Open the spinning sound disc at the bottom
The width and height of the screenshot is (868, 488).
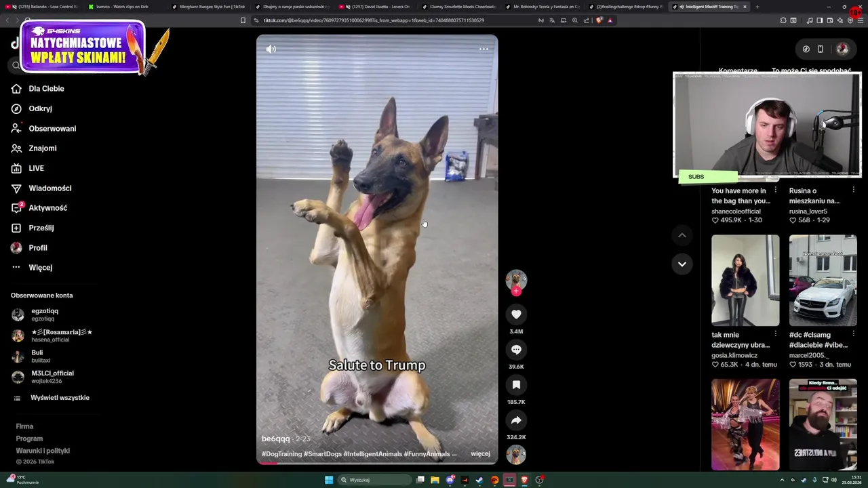pos(516,454)
